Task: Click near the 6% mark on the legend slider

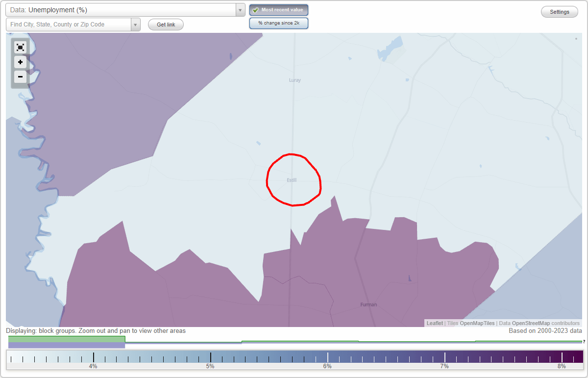Action: coord(327,356)
